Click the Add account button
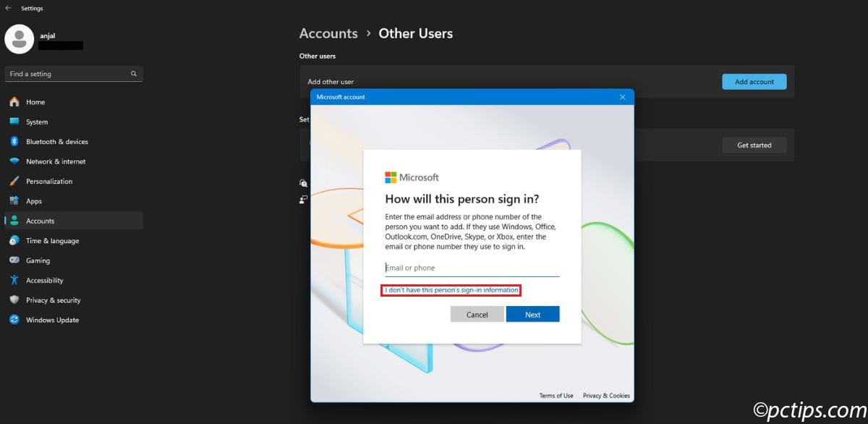The height and width of the screenshot is (424, 868). point(754,82)
